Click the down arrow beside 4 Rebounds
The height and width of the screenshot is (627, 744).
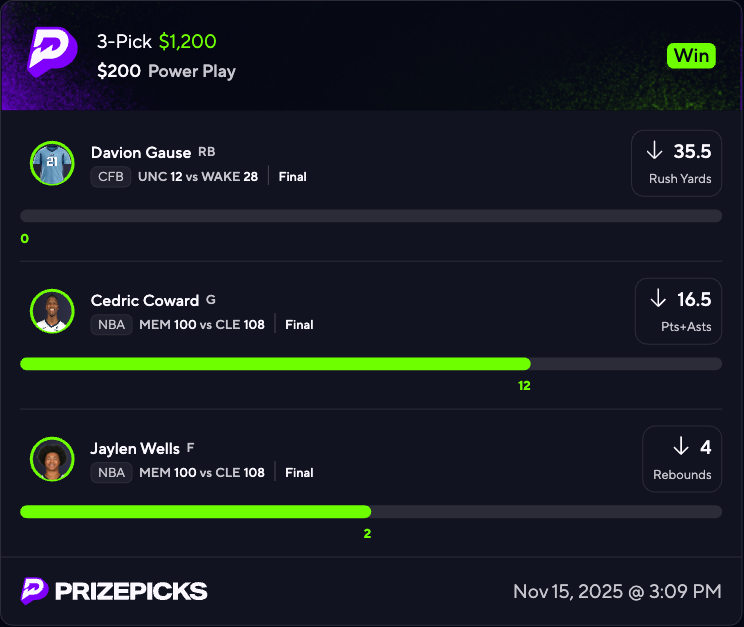[681, 447]
